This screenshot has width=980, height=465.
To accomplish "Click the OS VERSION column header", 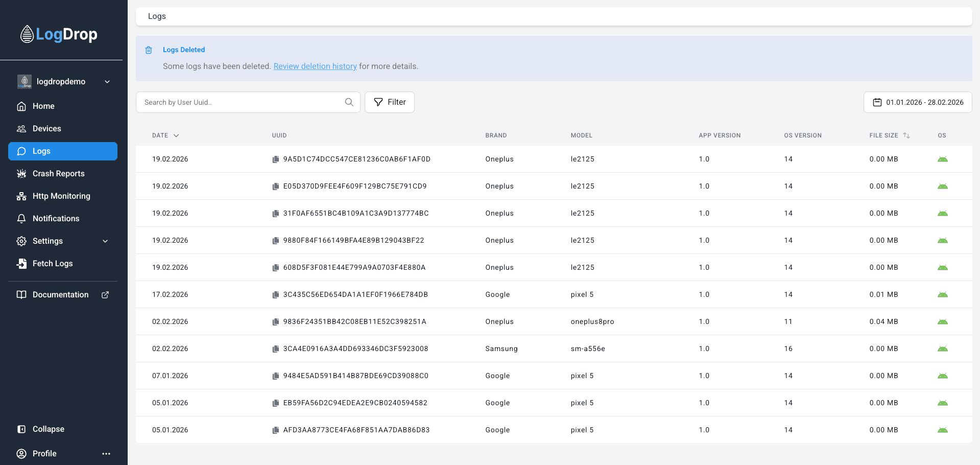I will [803, 135].
